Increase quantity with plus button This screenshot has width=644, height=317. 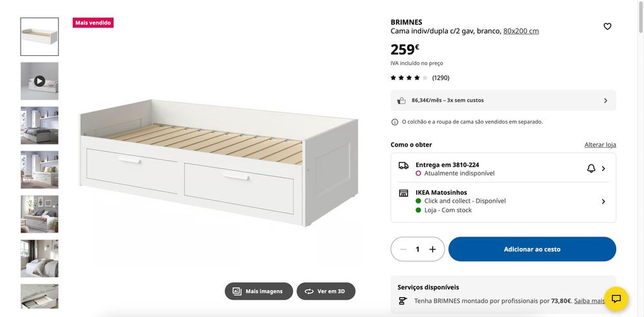[x=433, y=249]
